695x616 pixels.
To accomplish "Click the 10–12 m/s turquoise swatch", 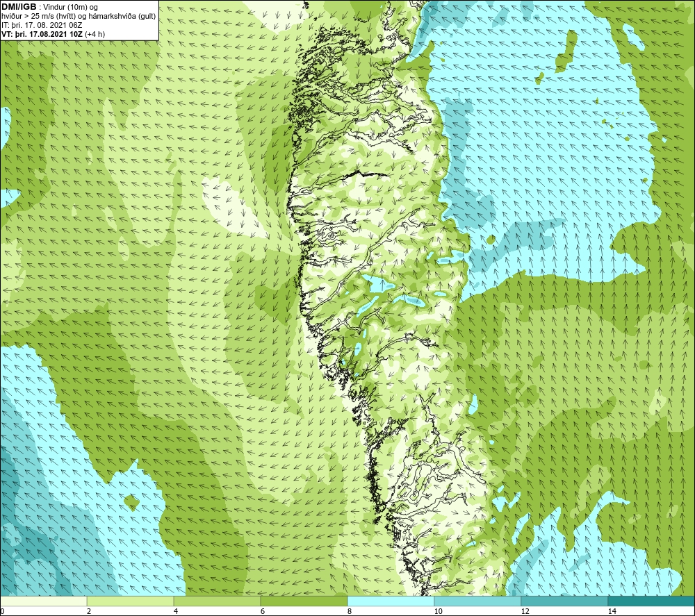I will (x=478, y=601).
